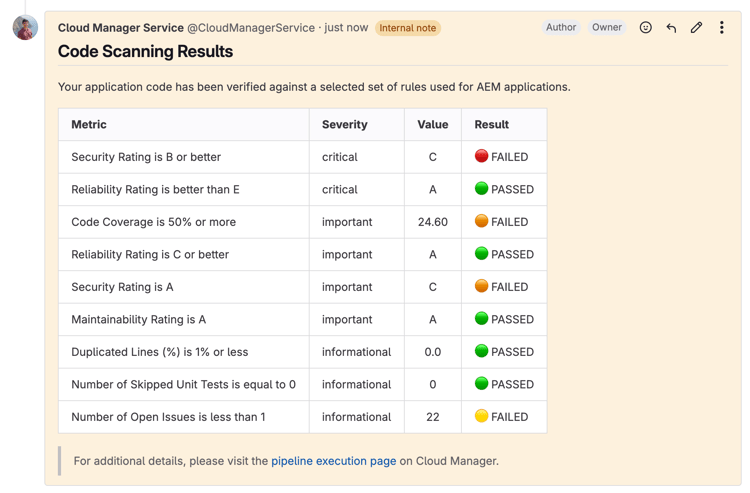This screenshot has height=493, width=750.
Task: Click the green icon for Maintainability Rating
Action: point(481,319)
